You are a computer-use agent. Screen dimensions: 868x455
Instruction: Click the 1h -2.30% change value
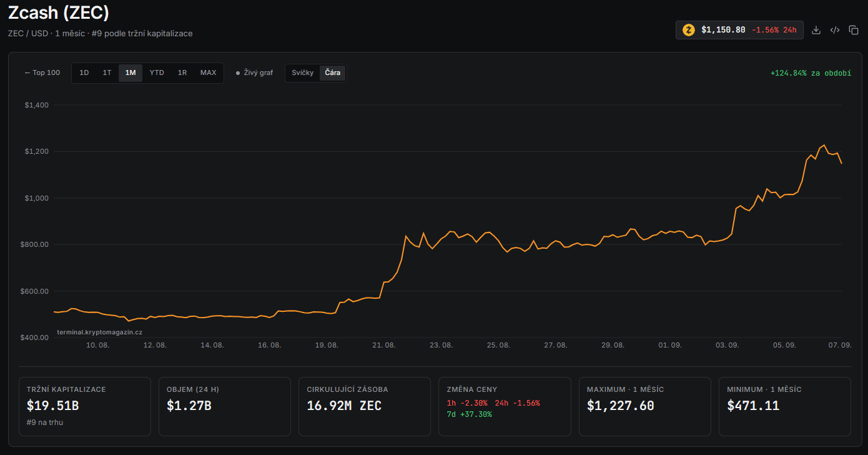468,403
